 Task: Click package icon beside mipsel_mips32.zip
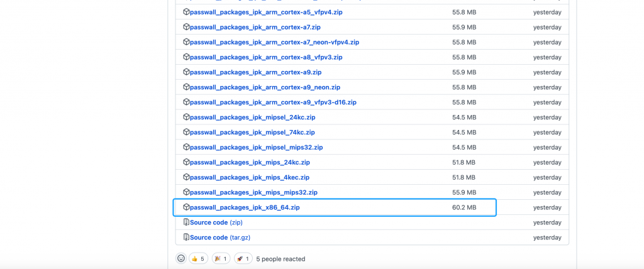coord(186,148)
